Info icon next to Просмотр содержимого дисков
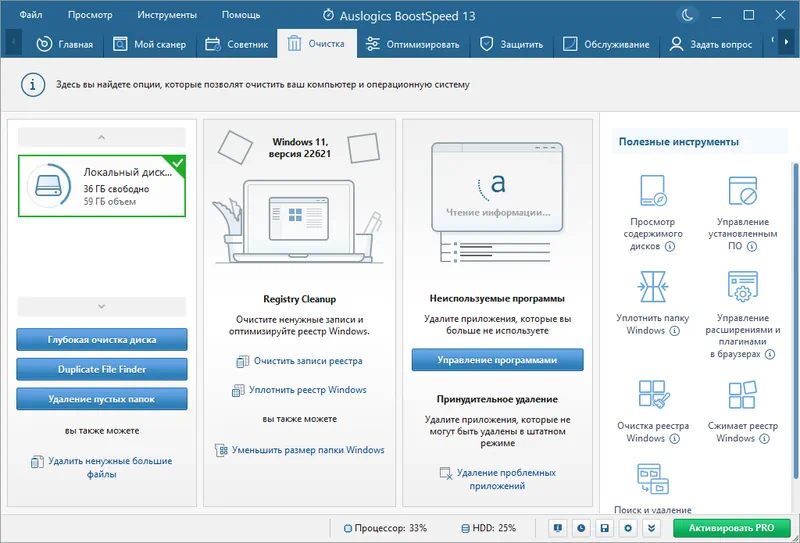The height and width of the screenshot is (543, 800). pos(670,246)
